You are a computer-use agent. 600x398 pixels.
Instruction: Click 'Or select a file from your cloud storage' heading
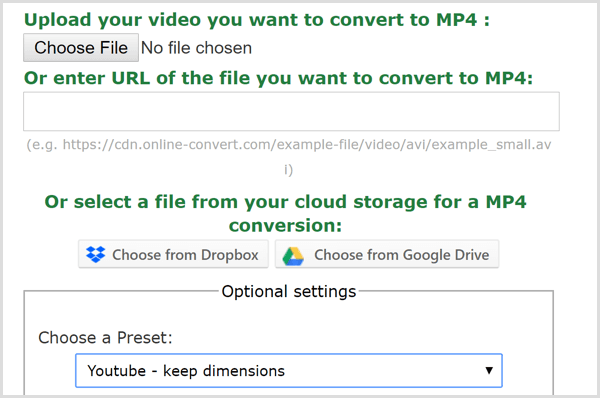pos(285,213)
